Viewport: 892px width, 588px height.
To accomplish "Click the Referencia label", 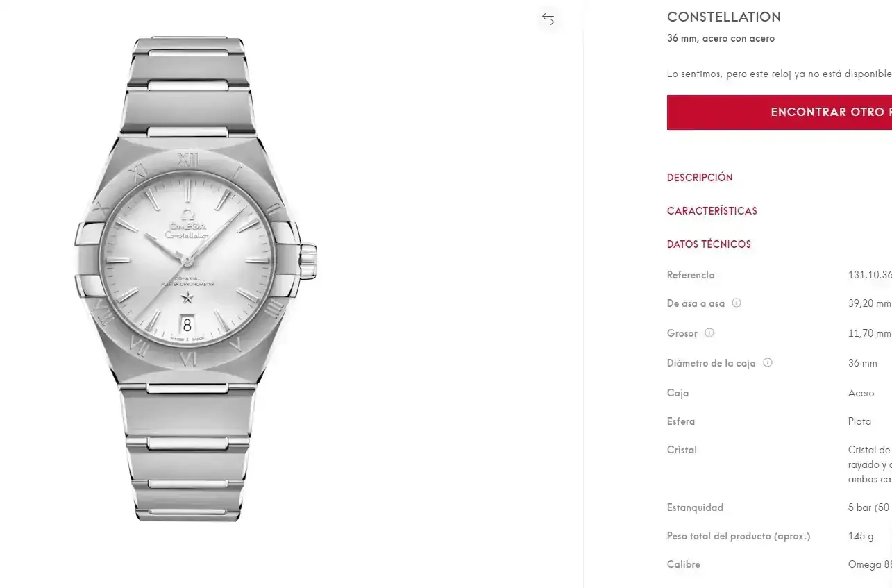I will click(x=691, y=275).
